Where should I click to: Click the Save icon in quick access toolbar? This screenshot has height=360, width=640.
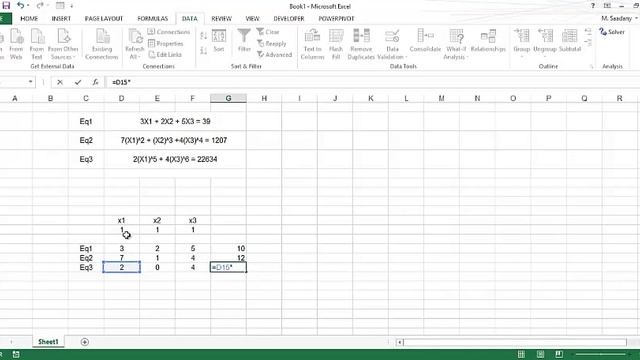tap(6, 6)
